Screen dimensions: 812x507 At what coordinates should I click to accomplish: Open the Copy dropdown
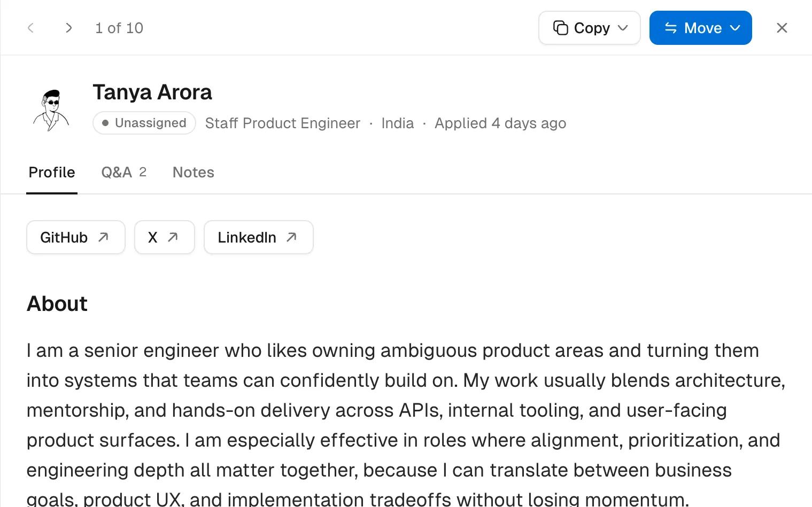[589, 28]
